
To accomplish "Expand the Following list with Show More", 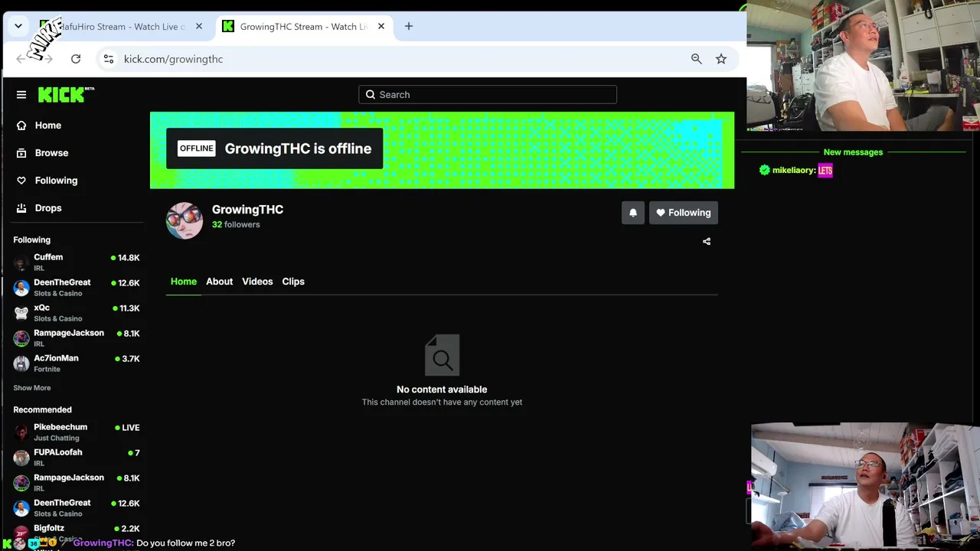I will click(32, 388).
